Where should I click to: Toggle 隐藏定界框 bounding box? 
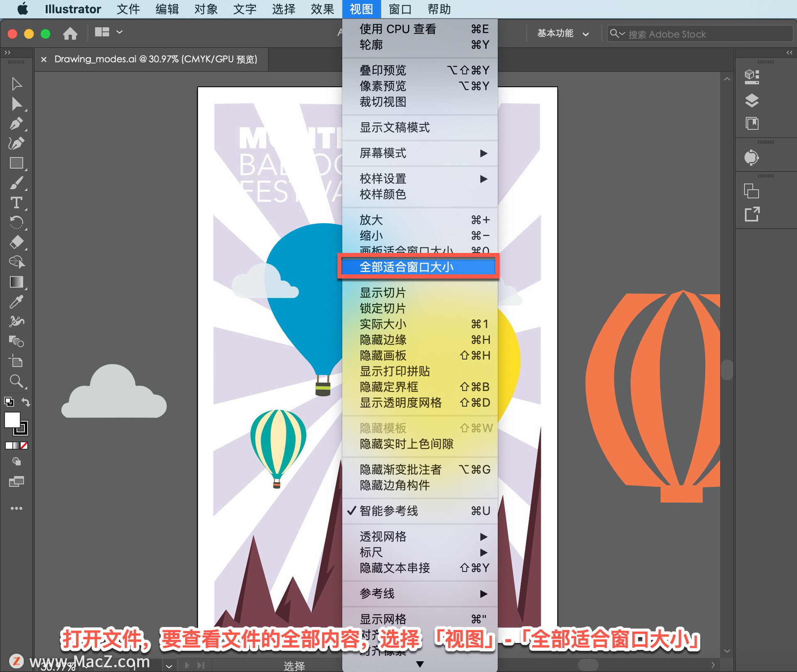(420, 387)
